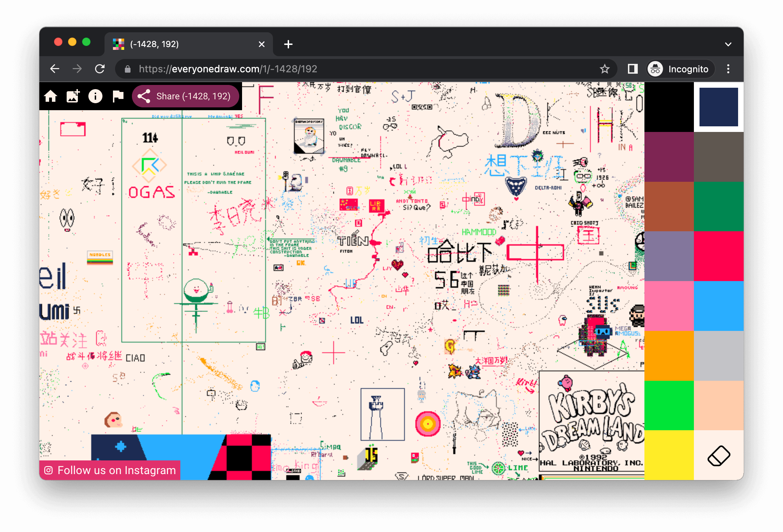Click the framed tower drawing on canvas
The image size is (783, 532).
click(382, 414)
